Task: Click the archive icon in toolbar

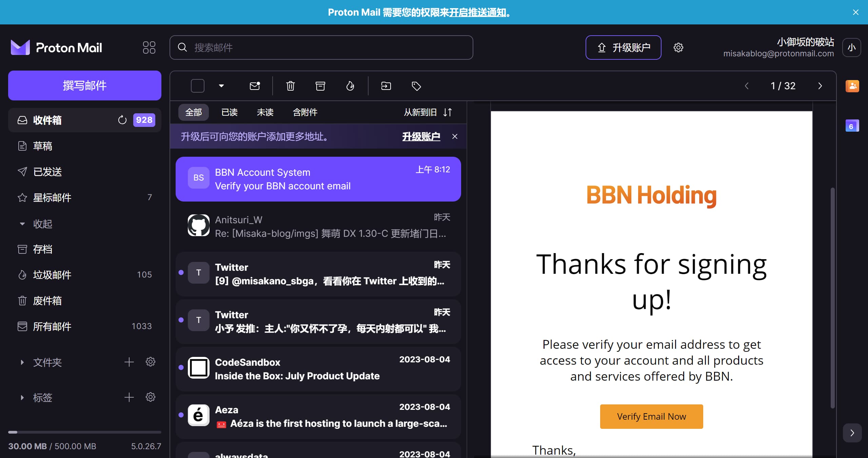Action: [x=320, y=86]
